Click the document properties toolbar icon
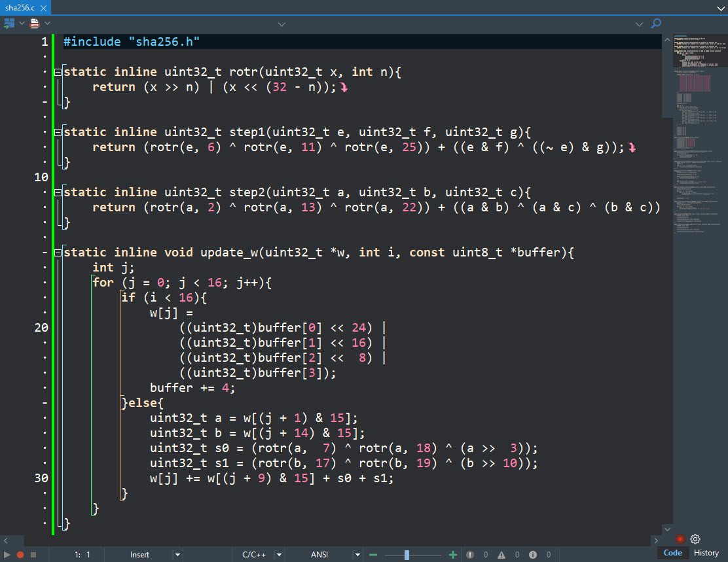The width and height of the screenshot is (728, 562). point(34,23)
